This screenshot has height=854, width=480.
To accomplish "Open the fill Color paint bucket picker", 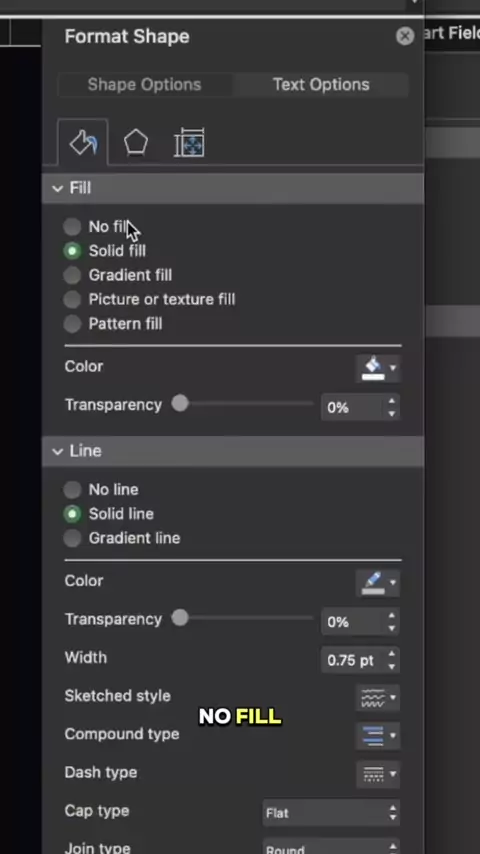I will pos(378,368).
